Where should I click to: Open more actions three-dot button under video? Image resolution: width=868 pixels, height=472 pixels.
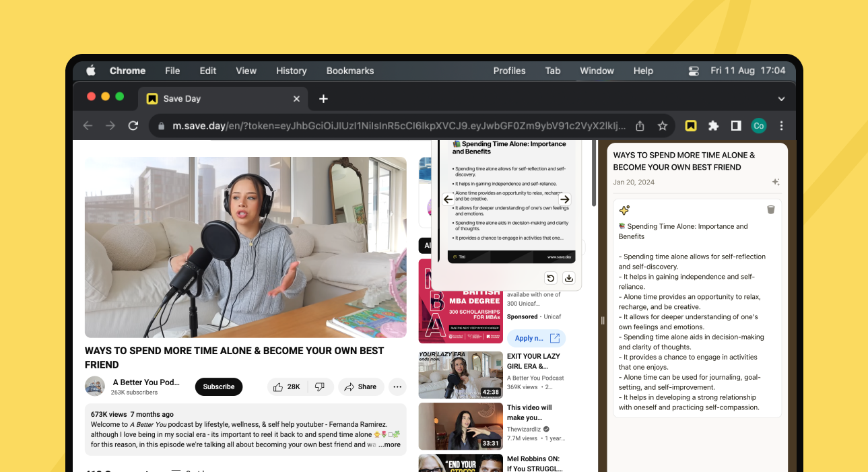tap(398, 386)
